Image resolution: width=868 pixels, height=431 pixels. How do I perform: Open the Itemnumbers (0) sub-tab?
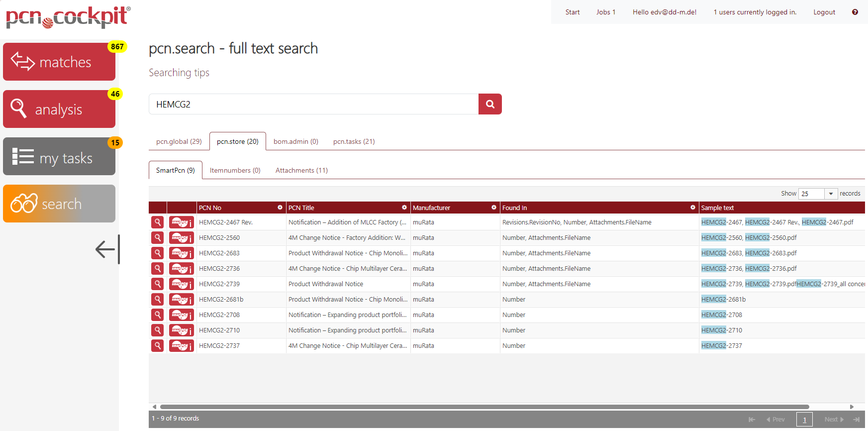[x=235, y=170]
